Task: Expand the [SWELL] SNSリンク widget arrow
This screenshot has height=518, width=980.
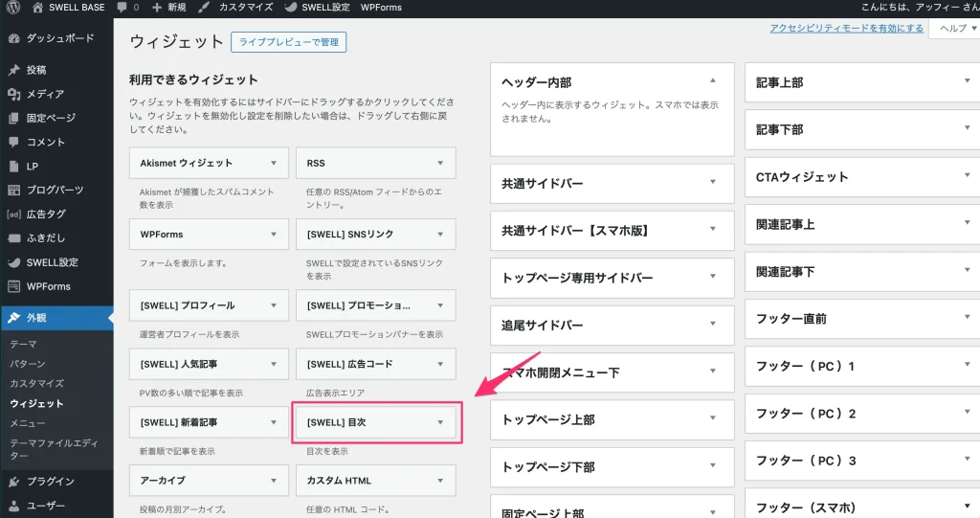Action: [x=440, y=235]
